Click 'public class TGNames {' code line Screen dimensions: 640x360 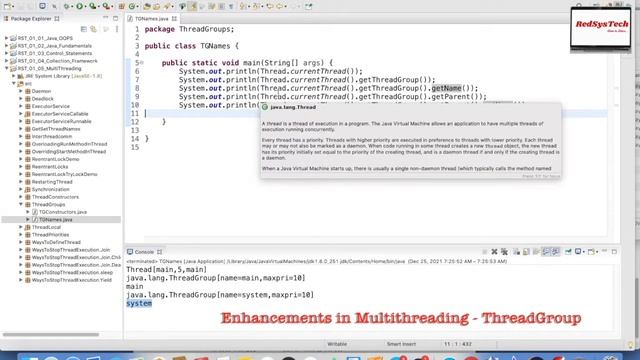click(191, 46)
